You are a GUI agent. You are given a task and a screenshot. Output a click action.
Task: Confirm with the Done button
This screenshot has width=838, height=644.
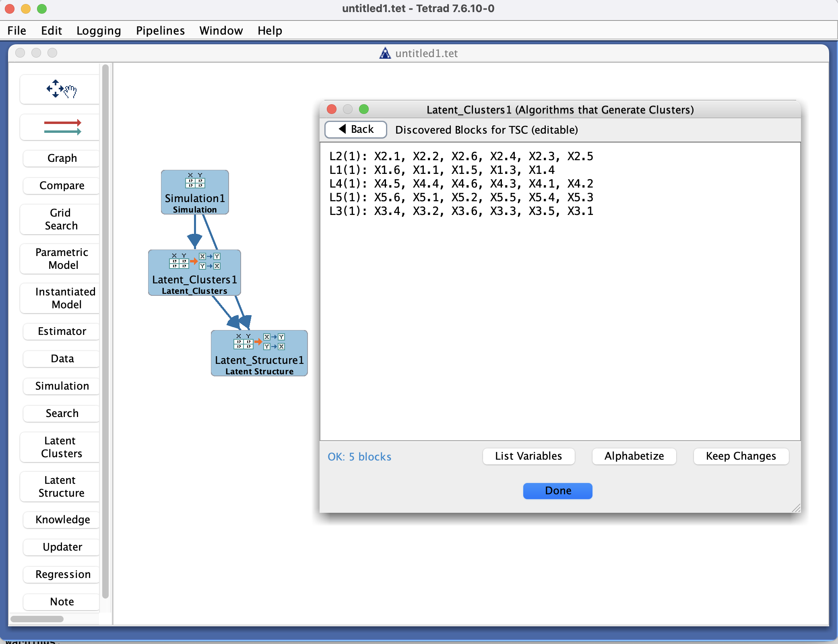[558, 491]
